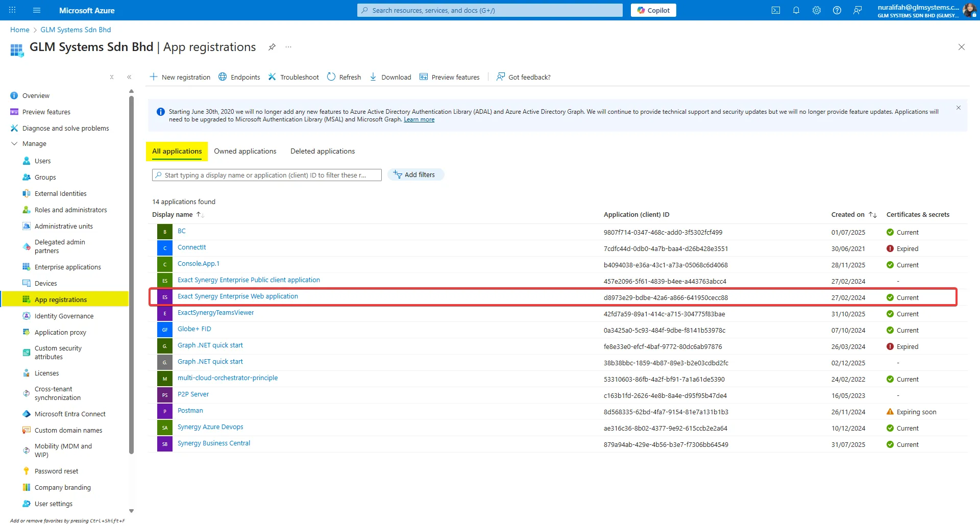Open portal settings gear icon
This screenshot has width=980, height=526.
(x=816, y=10)
